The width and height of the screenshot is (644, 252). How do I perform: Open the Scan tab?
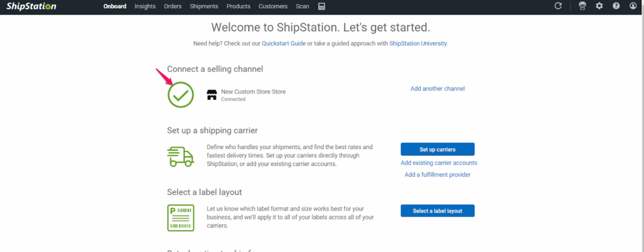tap(303, 6)
